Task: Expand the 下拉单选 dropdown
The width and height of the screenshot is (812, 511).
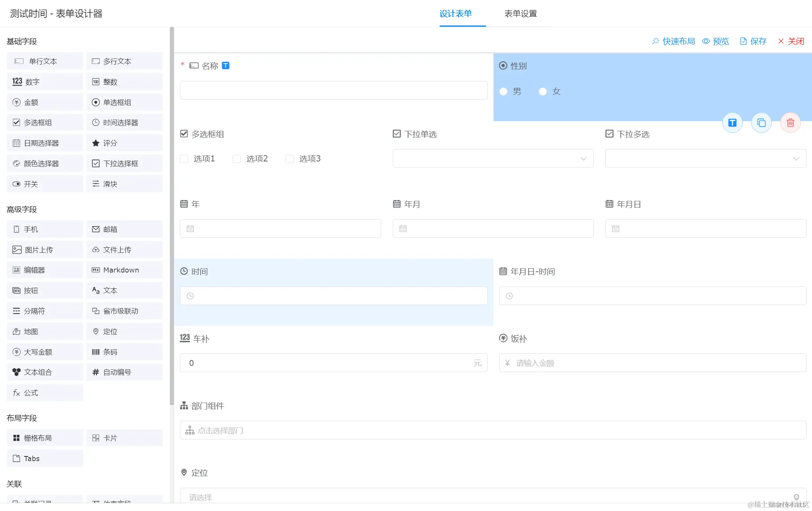Action: point(493,158)
